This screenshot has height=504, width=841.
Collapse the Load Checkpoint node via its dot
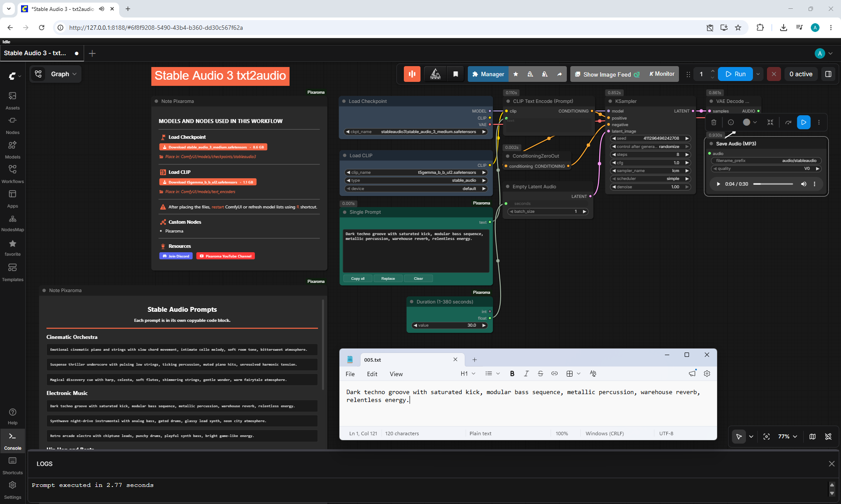(344, 101)
